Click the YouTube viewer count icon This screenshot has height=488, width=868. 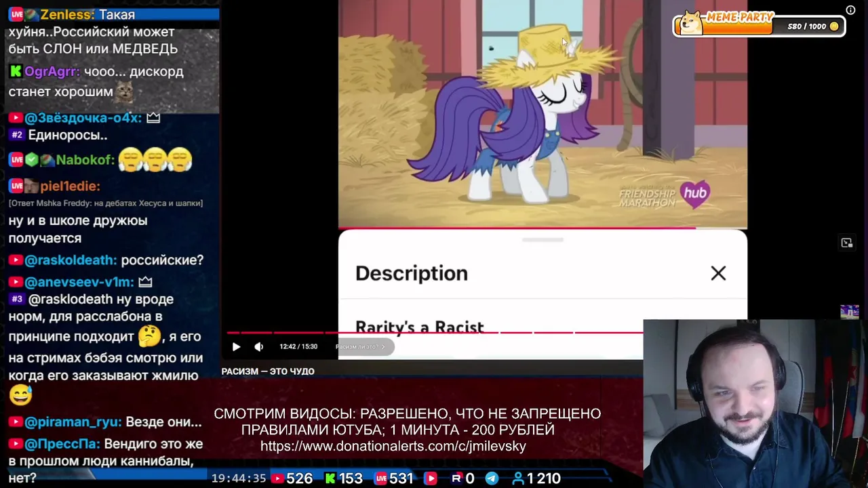[277, 479]
